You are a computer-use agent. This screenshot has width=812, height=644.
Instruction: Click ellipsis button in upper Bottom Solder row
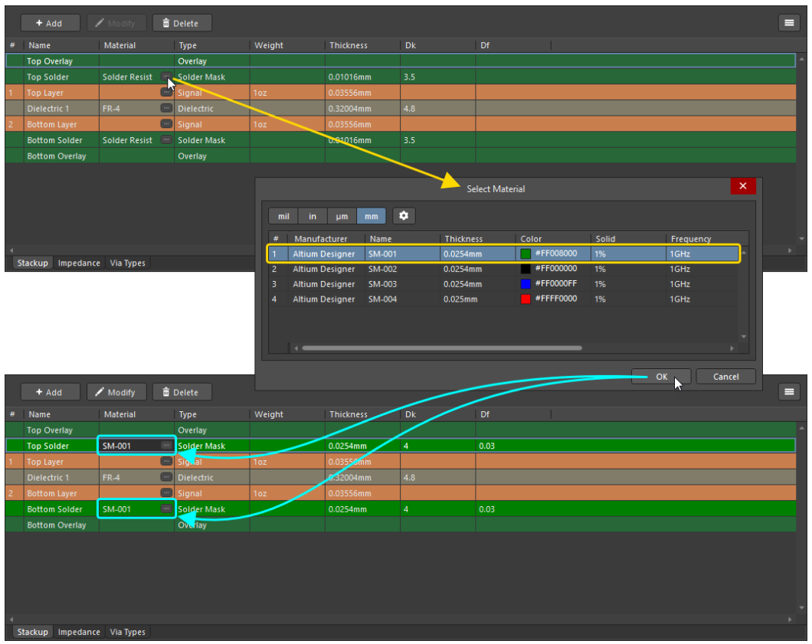[x=166, y=140]
